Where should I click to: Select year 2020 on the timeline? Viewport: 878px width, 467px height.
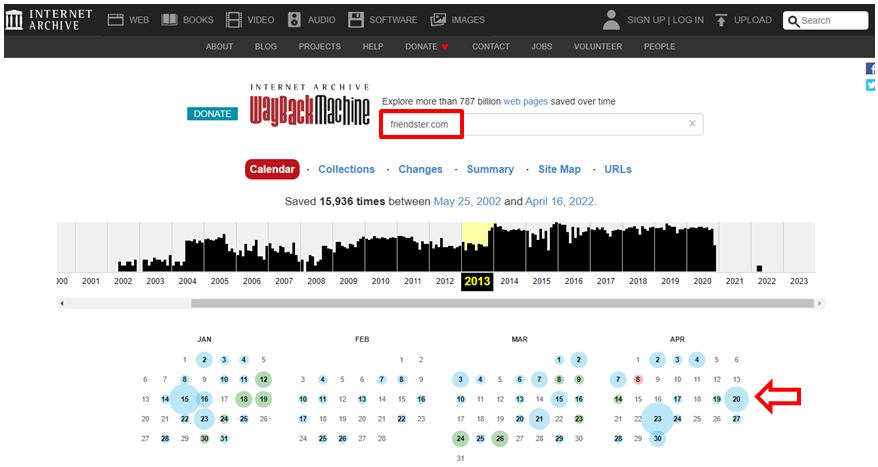tap(702, 281)
